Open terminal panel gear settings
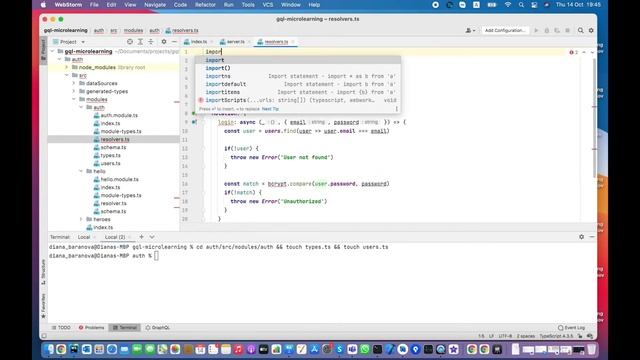Screen dimensions: 640x360 581,237
